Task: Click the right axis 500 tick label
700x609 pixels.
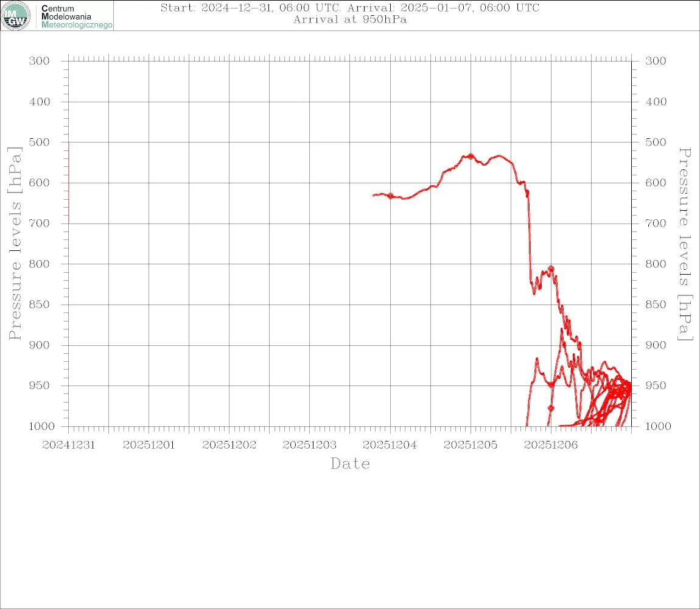Action: (656, 142)
